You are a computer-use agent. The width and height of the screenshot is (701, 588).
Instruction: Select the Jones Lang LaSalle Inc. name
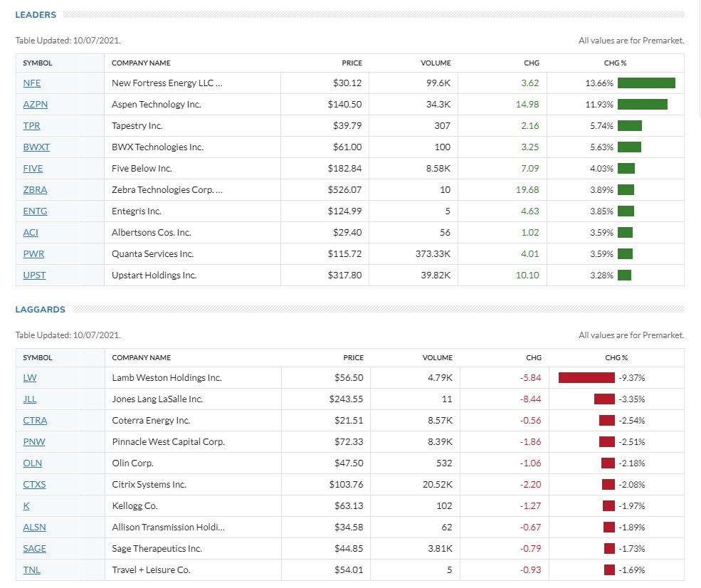157,399
